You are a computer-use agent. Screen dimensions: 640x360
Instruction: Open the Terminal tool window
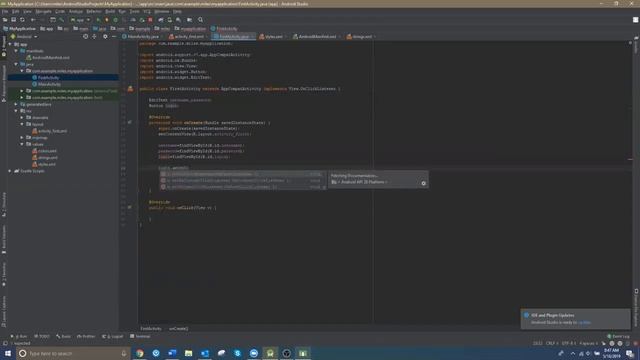pos(140,336)
